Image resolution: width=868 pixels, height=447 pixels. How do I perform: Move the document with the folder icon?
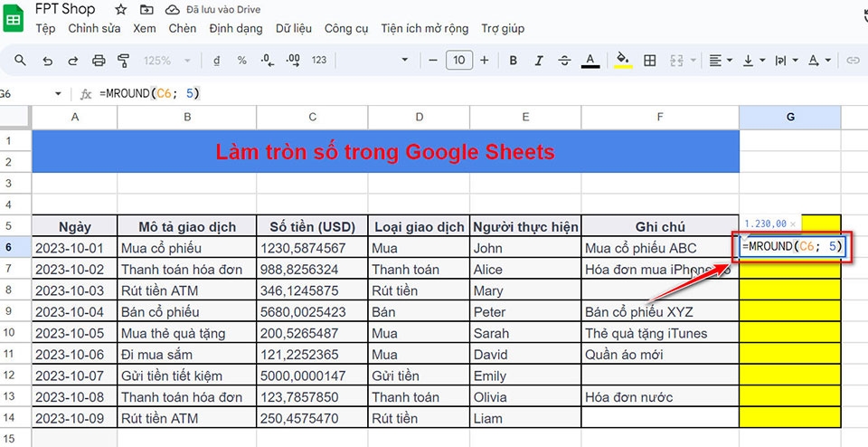click(146, 9)
